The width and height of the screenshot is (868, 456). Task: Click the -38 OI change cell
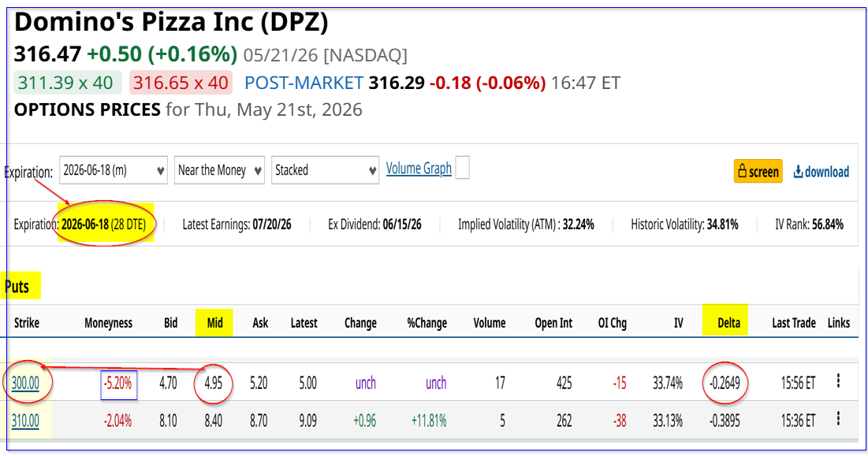click(619, 421)
